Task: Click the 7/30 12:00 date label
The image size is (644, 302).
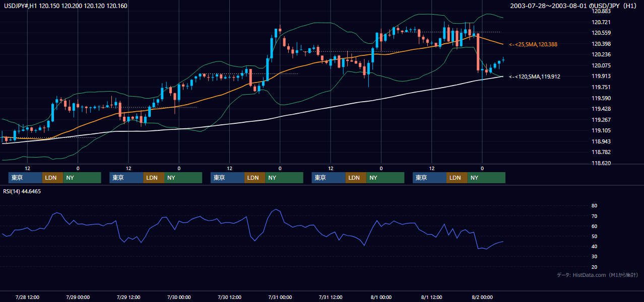Action: click(x=229, y=297)
